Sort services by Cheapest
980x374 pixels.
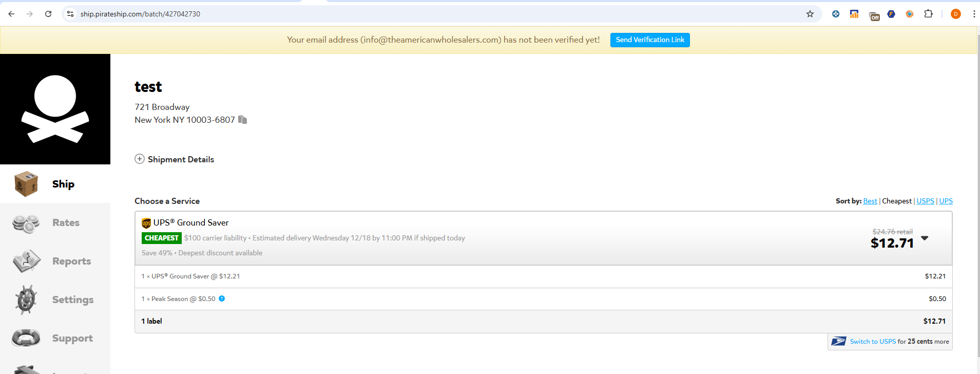tap(897, 201)
